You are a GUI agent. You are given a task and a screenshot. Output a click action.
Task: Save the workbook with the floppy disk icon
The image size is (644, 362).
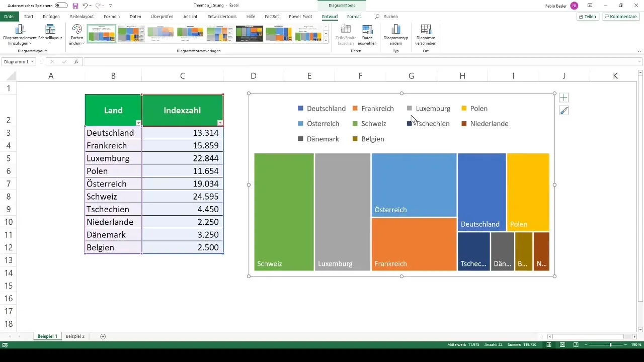tap(75, 5)
